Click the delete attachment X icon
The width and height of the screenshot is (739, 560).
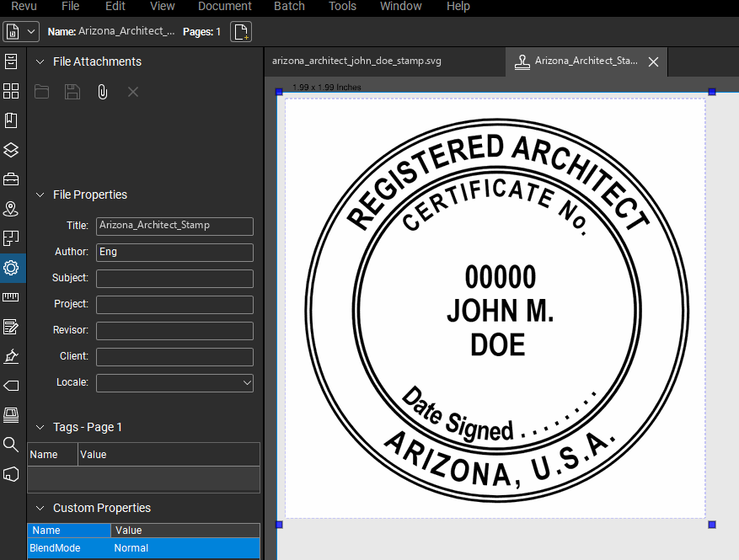[x=133, y=92]
